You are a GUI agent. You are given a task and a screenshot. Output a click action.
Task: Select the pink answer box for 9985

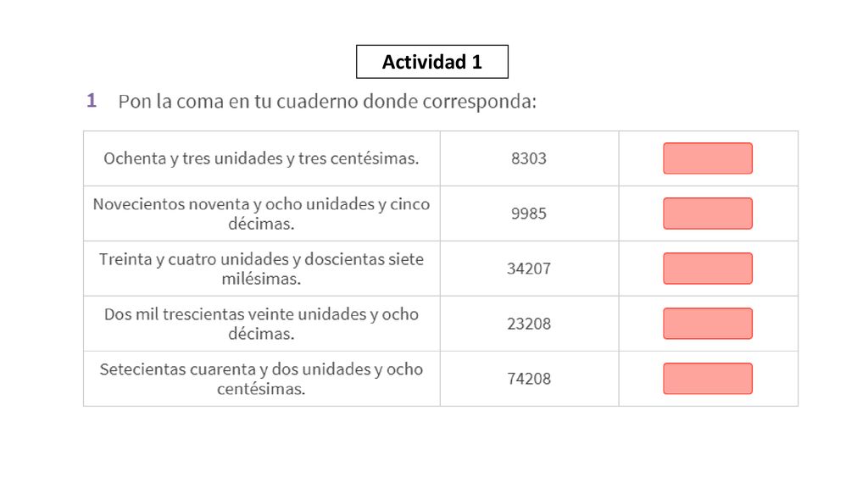(708, 213)
